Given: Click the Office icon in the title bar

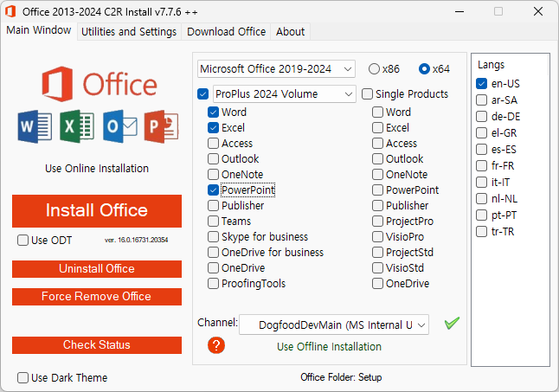Looking at the screenshot, I should (10, 11).
